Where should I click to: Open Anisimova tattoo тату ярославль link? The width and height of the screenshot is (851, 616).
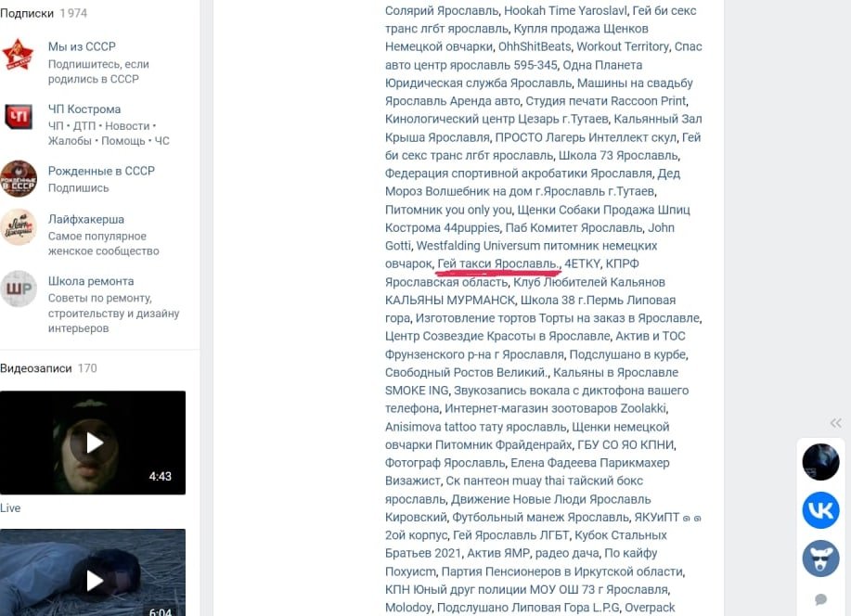coord(476,427)
